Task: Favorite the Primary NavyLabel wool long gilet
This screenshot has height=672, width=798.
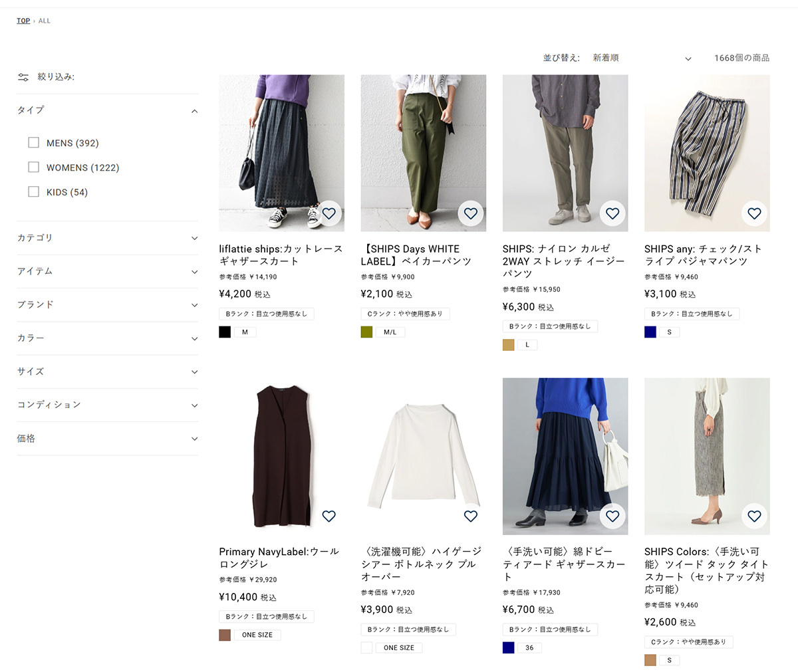Action: point(329,516)
